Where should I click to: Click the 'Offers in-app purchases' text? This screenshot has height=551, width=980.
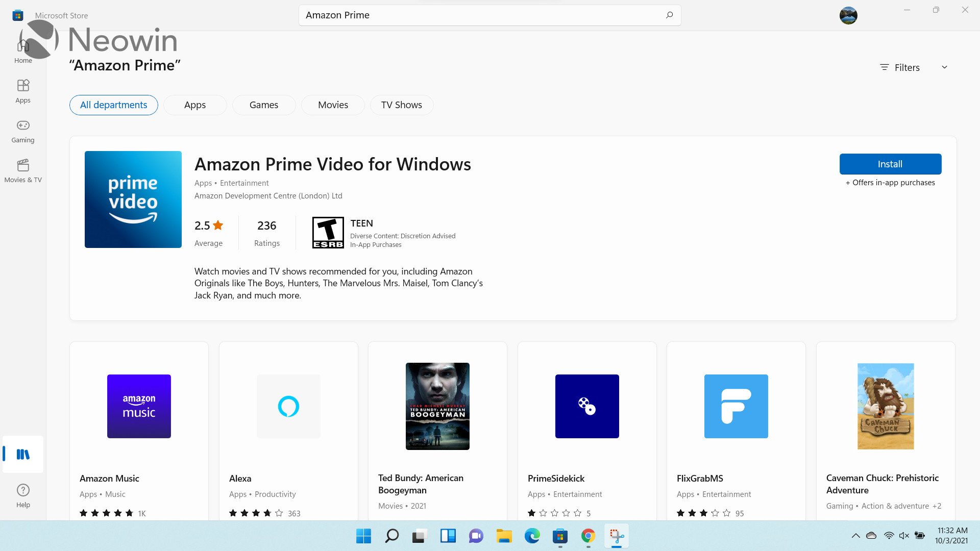[x=890, y=183]
